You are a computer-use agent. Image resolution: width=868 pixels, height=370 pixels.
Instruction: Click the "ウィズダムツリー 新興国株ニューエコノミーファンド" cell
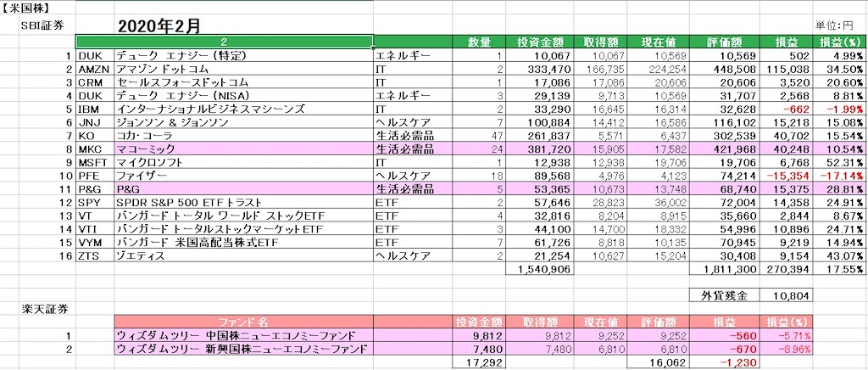pyautogui.click(x=243, y=349)
